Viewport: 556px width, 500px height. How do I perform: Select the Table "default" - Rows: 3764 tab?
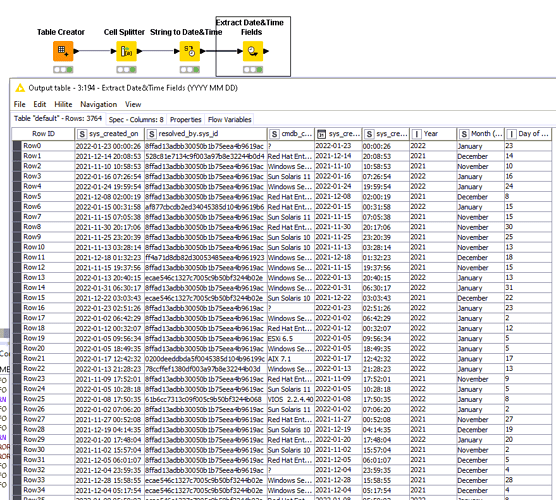point(58,118)
